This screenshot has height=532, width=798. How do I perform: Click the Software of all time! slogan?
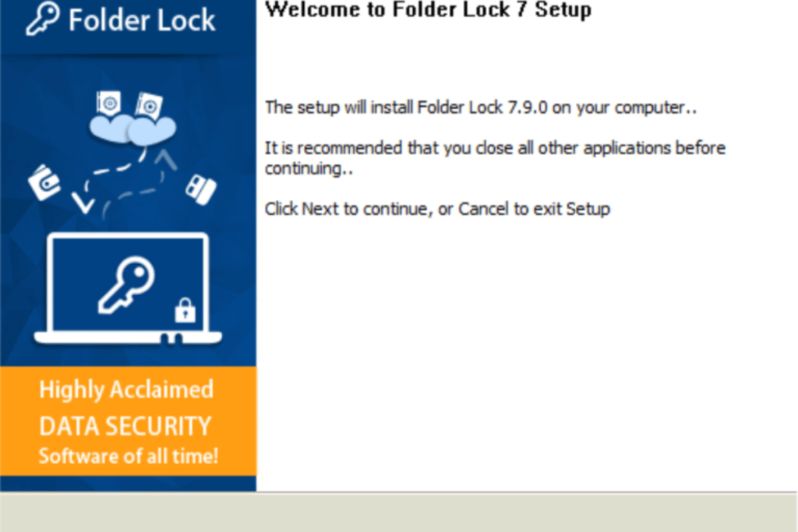129,456
